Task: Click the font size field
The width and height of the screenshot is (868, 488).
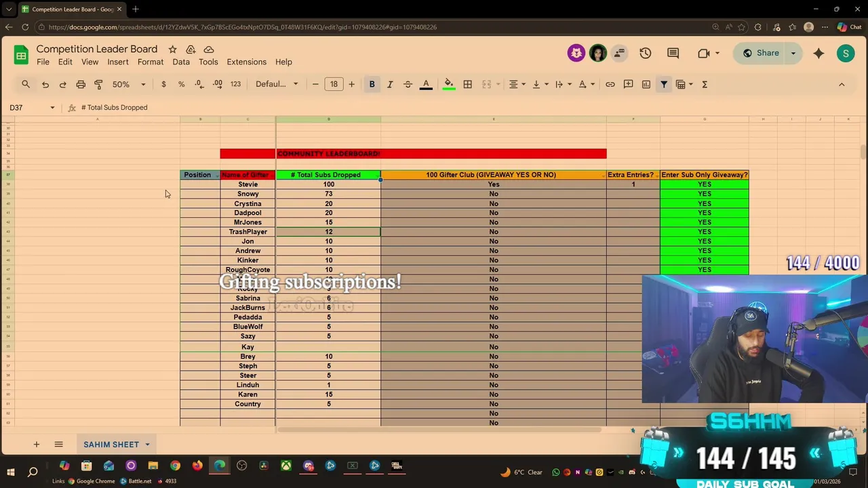Action: click(x=334, y=84)
